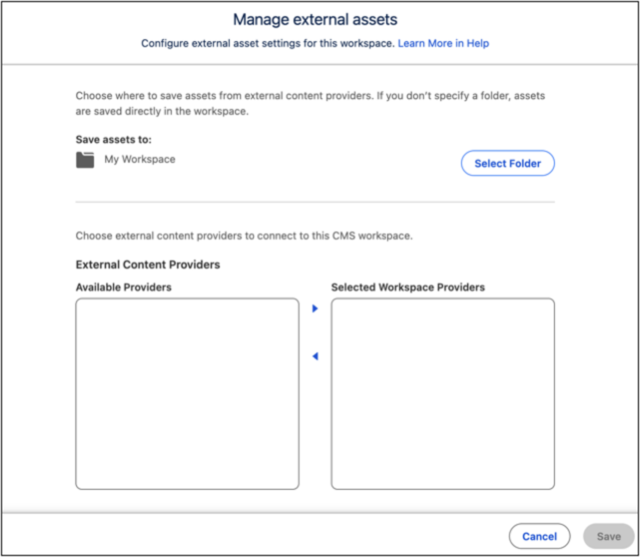
Task: Click the Save assets to label
Action: click(x=113, y=140)
